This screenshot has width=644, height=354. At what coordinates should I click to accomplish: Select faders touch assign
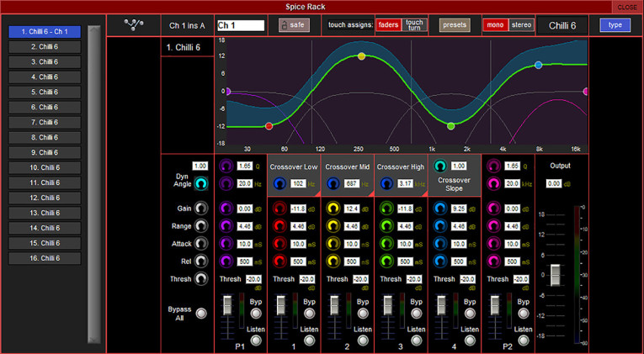(x=388, y=25)
